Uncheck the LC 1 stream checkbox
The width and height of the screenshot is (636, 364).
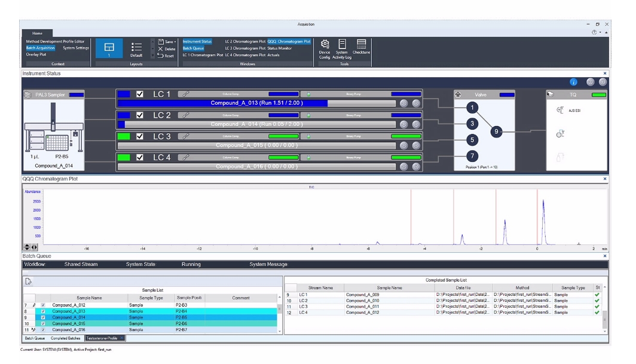tap(140, 94)
